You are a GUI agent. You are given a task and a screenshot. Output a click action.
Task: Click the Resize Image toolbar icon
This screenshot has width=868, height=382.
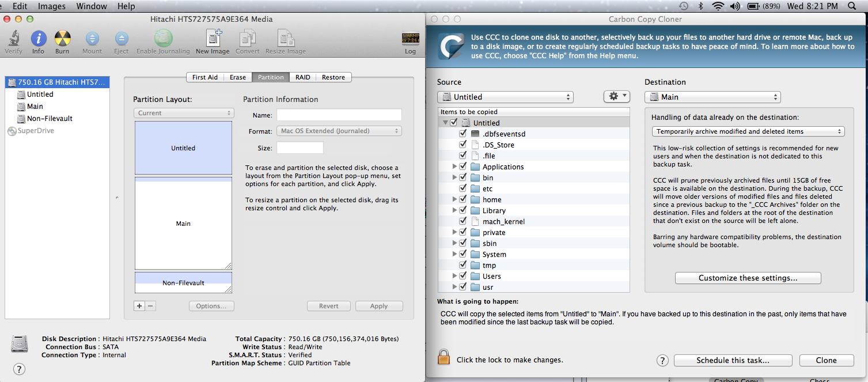click(285, 38)
